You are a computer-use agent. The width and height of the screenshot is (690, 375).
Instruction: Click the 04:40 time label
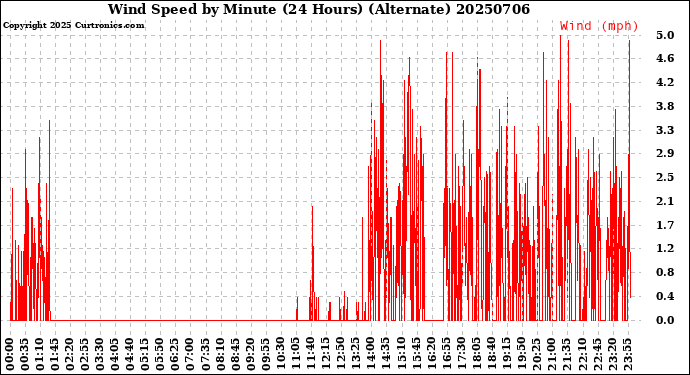(x=130, y=355)
